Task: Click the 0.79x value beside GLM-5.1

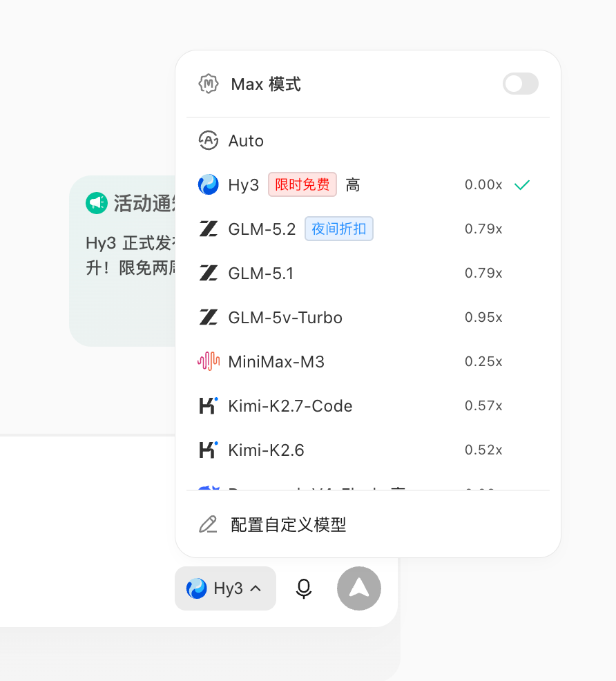Action: [x=483, y=273]
